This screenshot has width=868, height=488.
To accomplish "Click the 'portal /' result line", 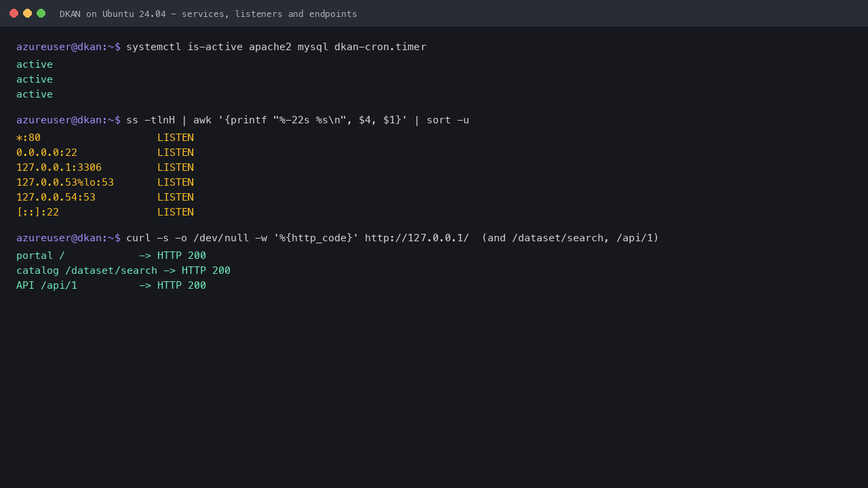I will [x=111, y=256].
